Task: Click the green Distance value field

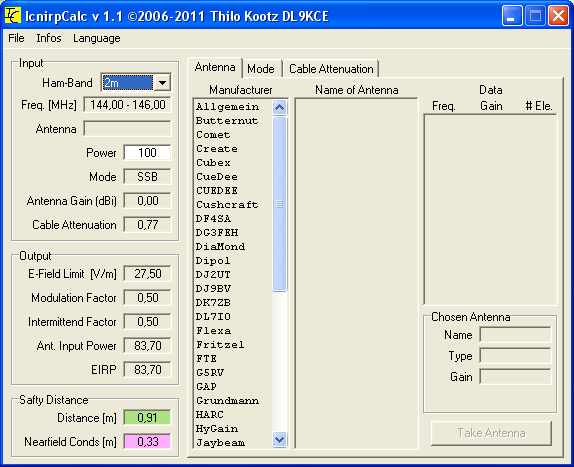Action: [x=147, y=418]
